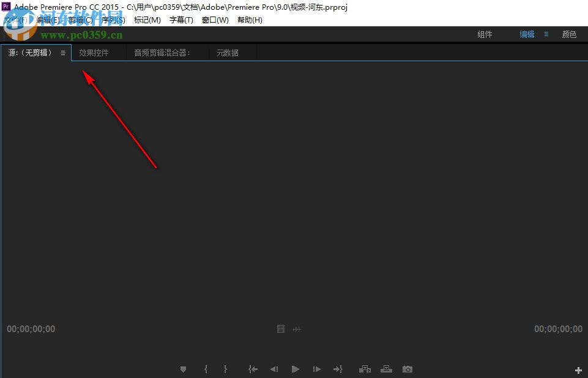Viewport: 588px width, 378px height.
Task: Step forward one frame
Action: [x=316, y=369]
